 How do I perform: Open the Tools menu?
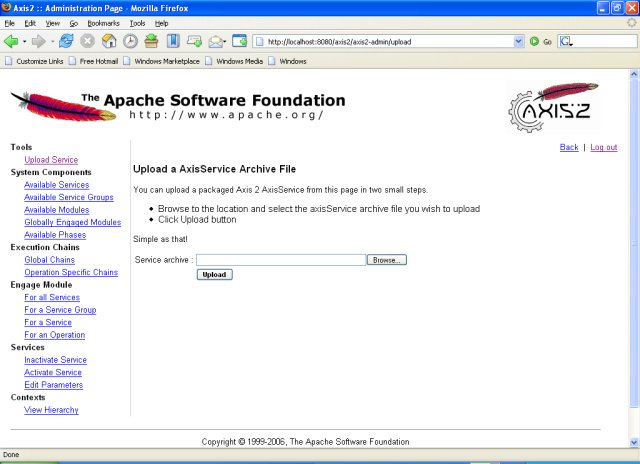137,23
